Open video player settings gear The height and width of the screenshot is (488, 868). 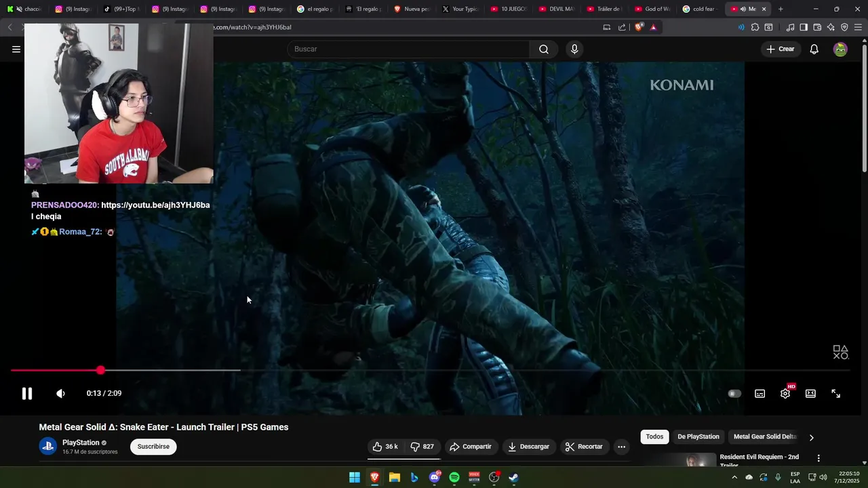coord(785,393)
